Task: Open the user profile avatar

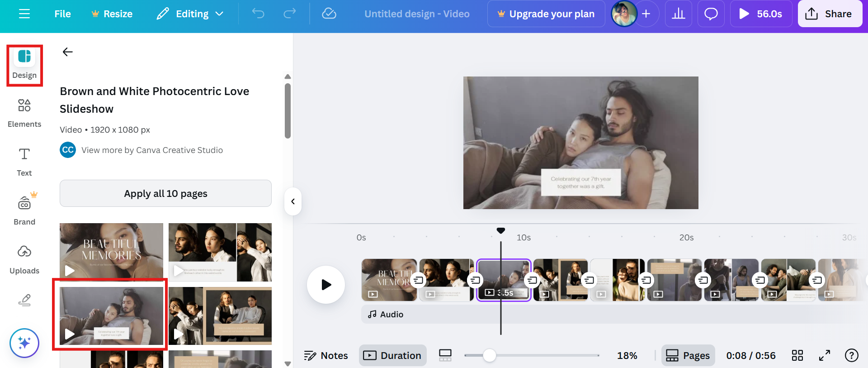Action: 624,14
